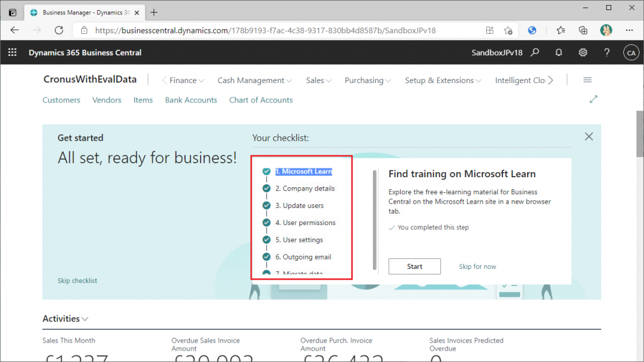Open the settings gear in Business Central

583,53
